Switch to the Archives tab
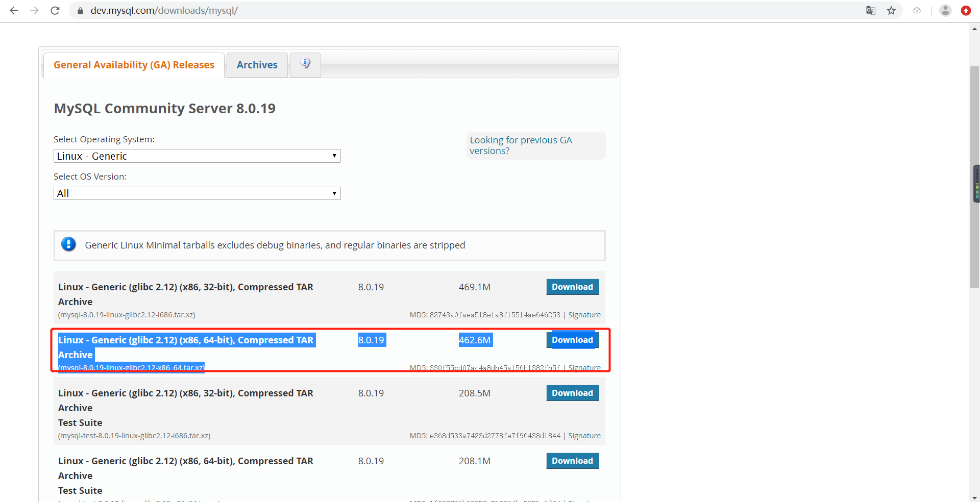This screenshot has width=980, height=502. point(257,65)
